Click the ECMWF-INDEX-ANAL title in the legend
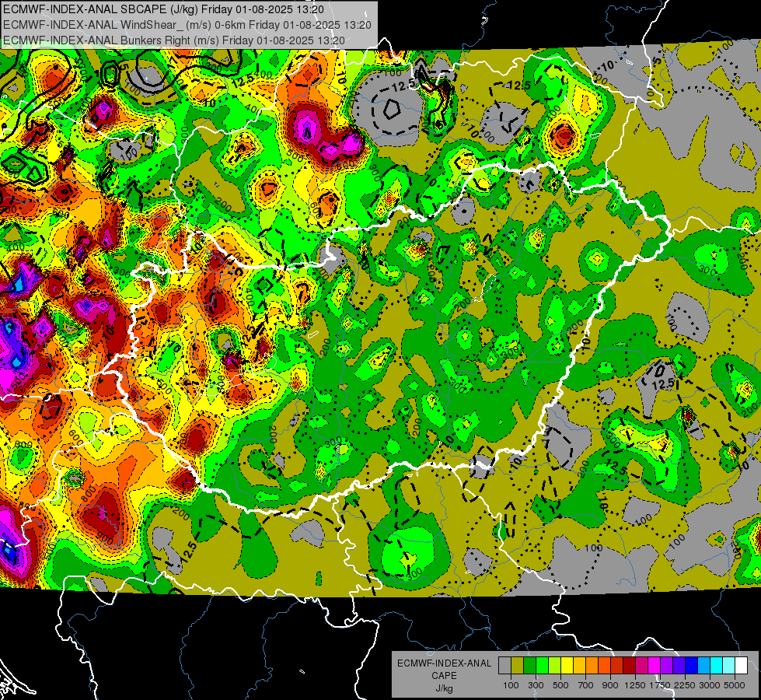Image resolution: width=761 pixels, height=700 pixels. point(444,663)
